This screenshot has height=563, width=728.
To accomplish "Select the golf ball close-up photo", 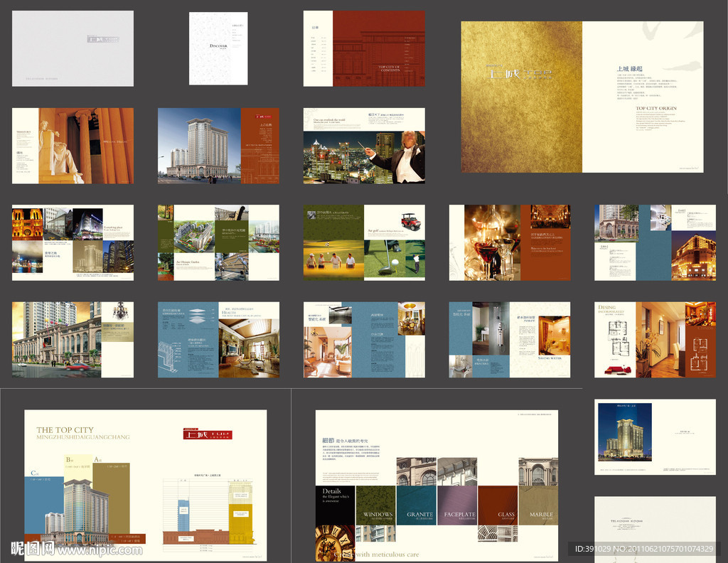I will [384, 259].
